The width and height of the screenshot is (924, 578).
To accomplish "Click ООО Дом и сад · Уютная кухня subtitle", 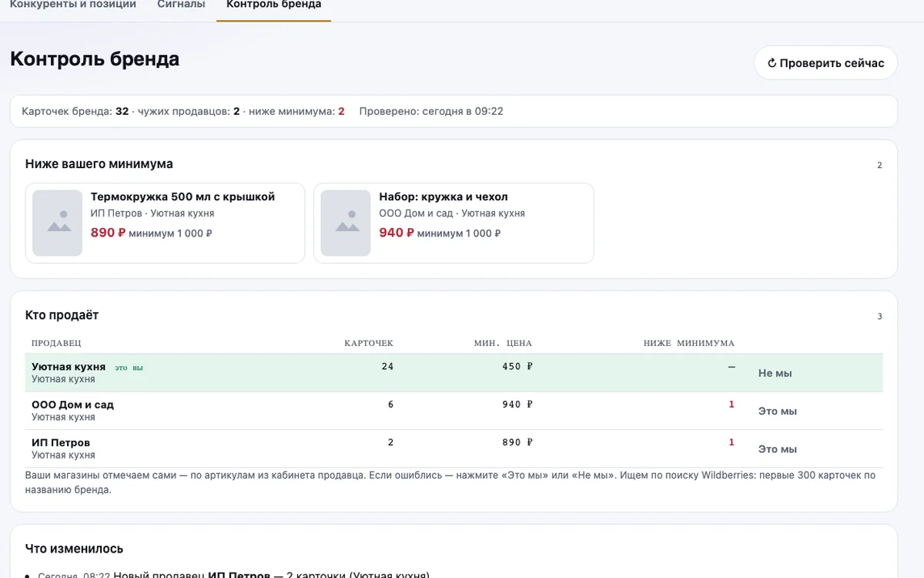I will (x=452, y=213).
